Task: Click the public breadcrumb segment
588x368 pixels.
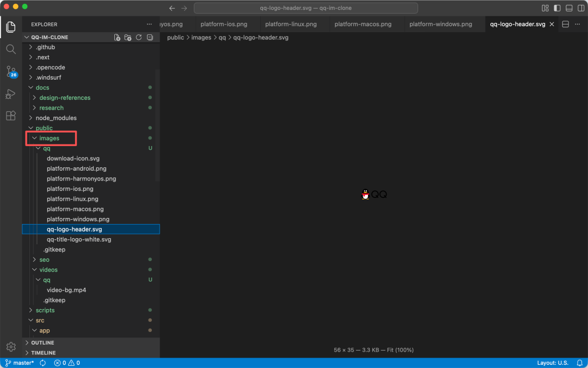Action: (x=175, y=38)
